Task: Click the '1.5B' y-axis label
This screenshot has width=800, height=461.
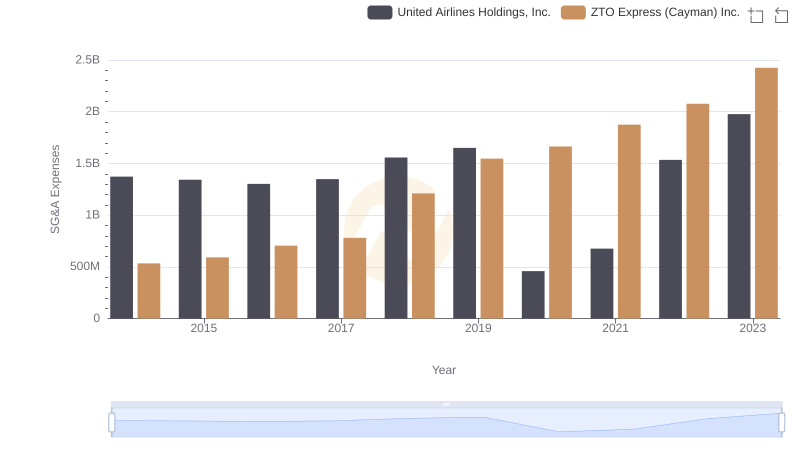Action: pyautogui.click(x=88, y=164)
